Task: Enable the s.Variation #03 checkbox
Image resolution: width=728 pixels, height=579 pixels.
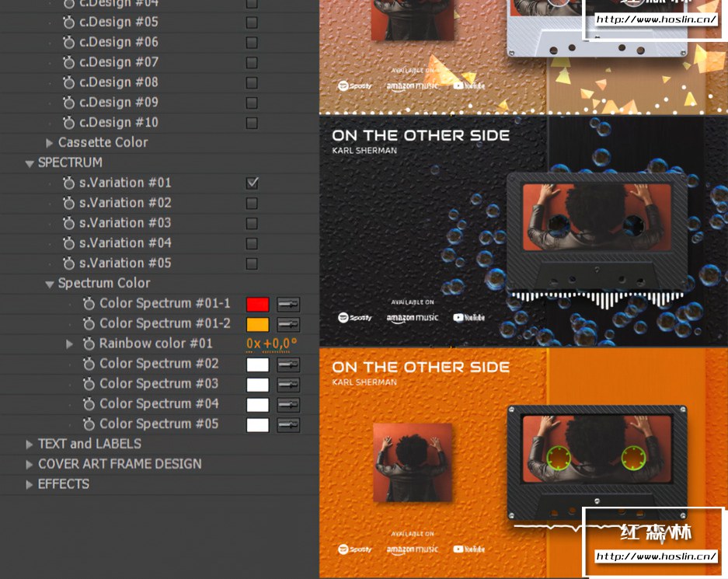Action: click(x=252, y=223)
